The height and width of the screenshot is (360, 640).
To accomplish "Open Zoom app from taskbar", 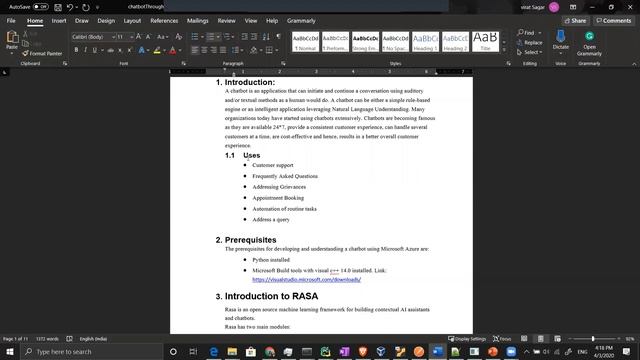I will (511, 351).
